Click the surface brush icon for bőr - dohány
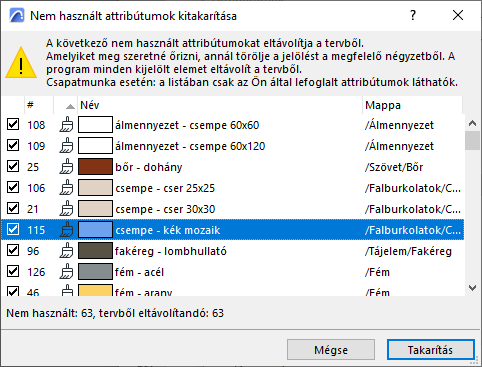This screenshot has height=367, width=482. pos(67,167)
